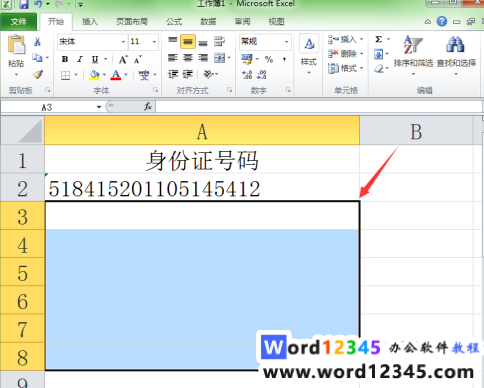484x388 pixels.
Task: Click the Cut scissors icon
Action: click(x=37, y=42)
